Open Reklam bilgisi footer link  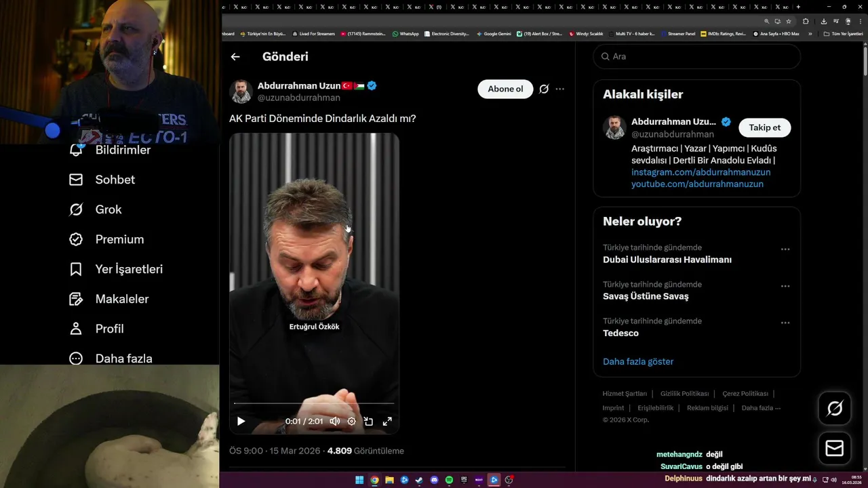pyautogui.click(x=707, y=408)
